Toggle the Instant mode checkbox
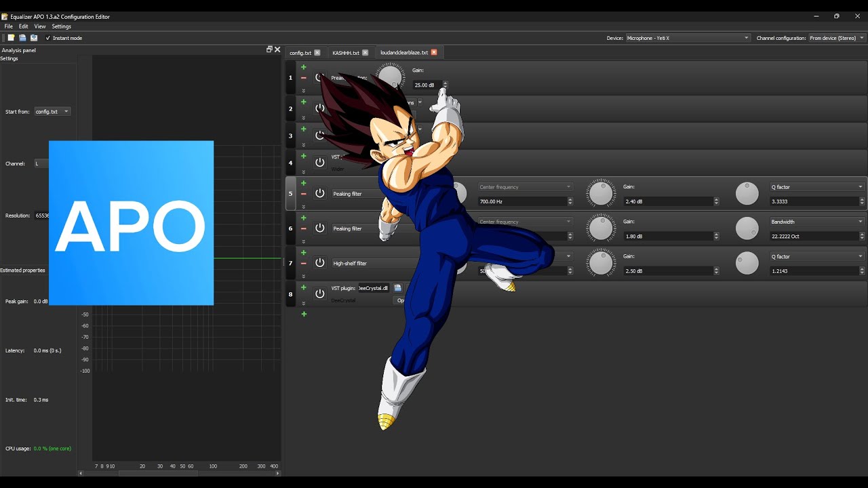868x488 pixels. 64,38
